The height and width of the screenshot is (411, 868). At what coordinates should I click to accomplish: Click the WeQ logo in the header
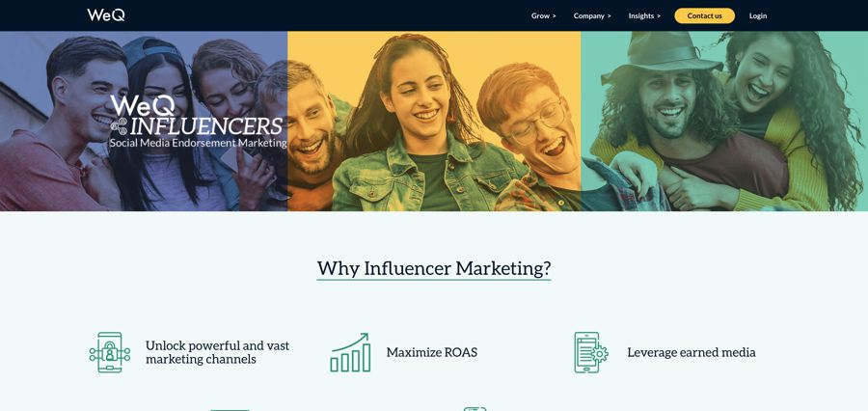point(106,15)
